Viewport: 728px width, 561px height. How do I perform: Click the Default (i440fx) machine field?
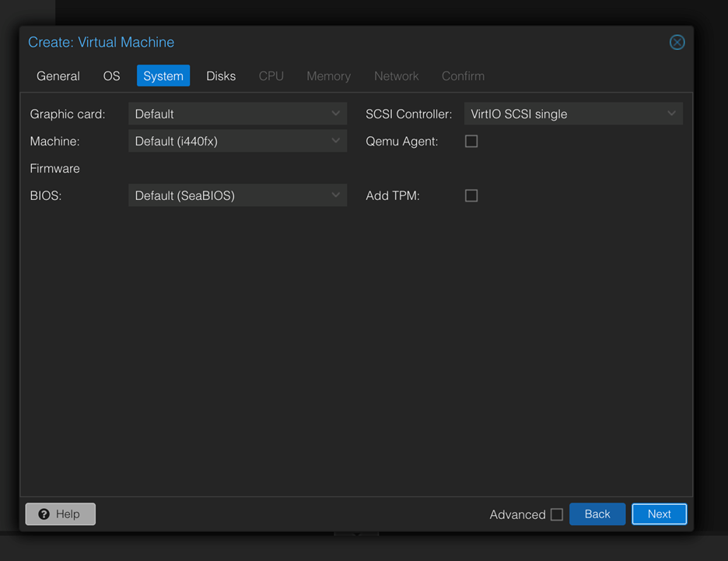point(238,141)
